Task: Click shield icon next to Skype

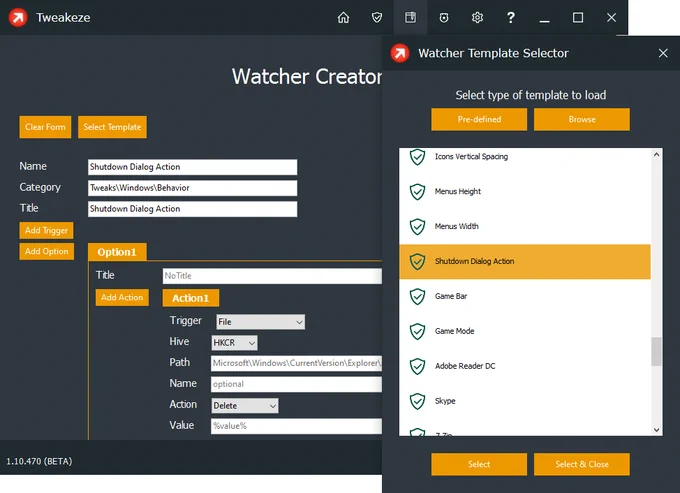Action: pyautogui.click(x=417, y=401)
